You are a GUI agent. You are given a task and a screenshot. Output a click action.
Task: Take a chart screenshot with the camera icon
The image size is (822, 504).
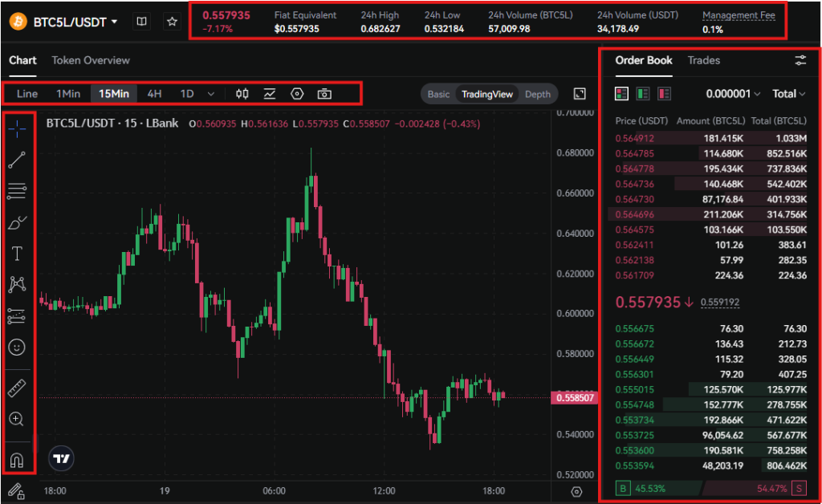point(324,94)
